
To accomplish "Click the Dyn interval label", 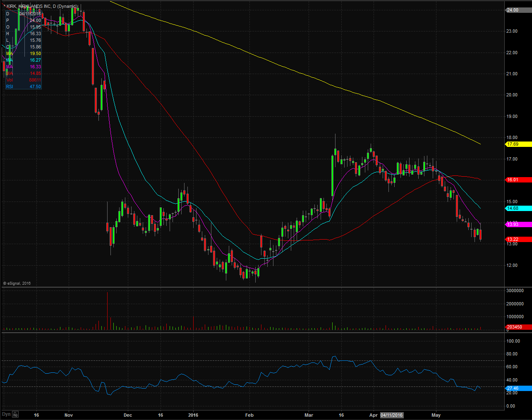I will tap(6, 414).
